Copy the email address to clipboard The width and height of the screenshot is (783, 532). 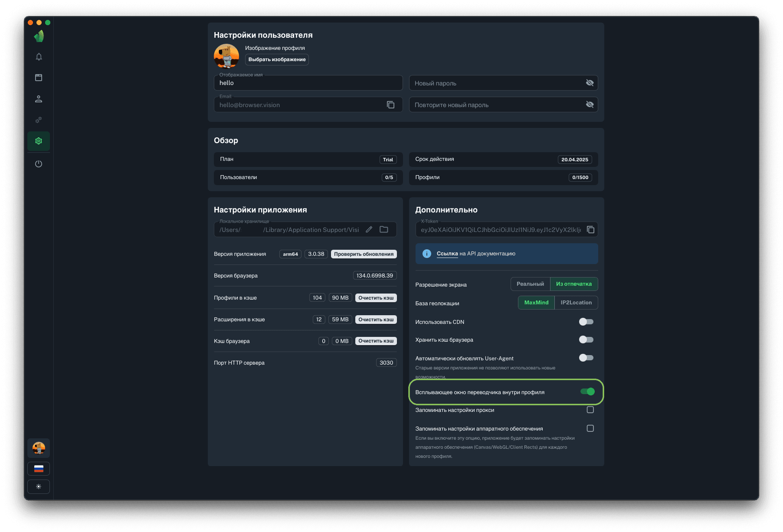(390, 105)
